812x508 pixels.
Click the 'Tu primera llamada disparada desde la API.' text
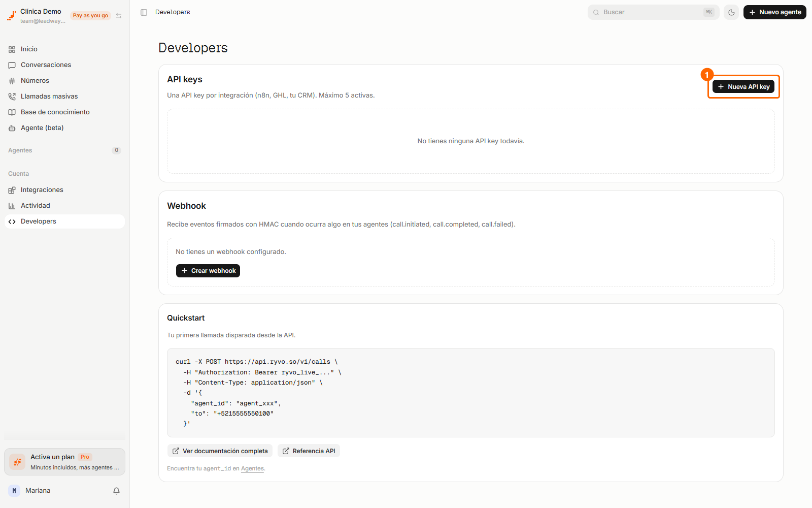point(231,335)
